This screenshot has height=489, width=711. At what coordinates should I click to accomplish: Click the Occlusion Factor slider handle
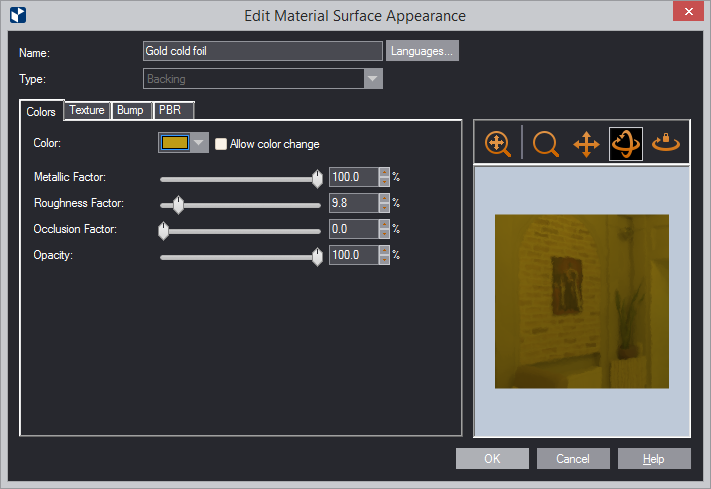pyautogui.click(x=163, y=230)
